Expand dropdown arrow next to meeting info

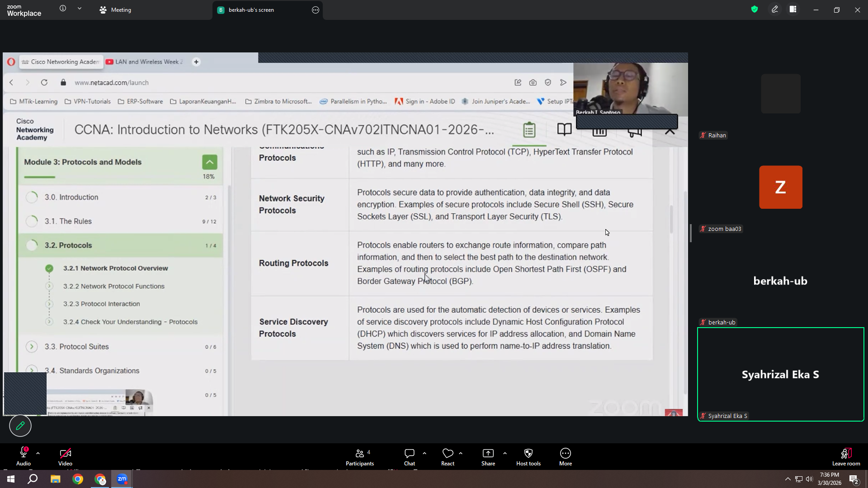coord(80,9)
